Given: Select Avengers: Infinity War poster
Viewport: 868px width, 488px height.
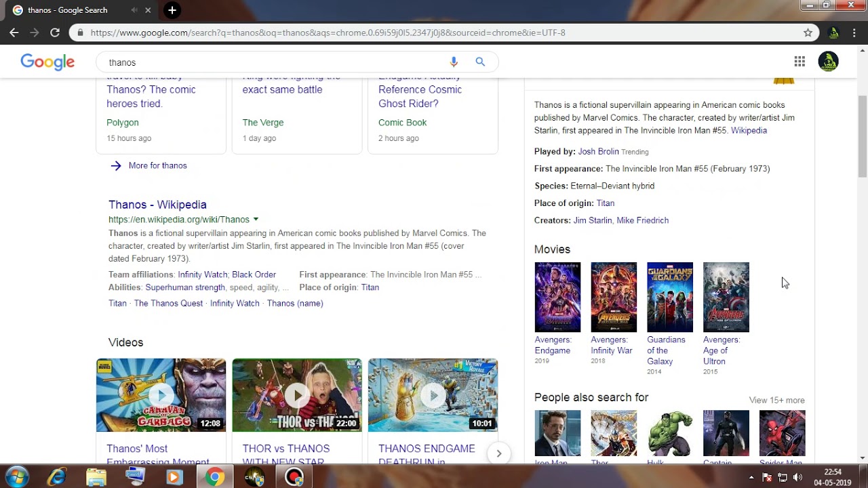Looking at the screenshot, I should (614, 297).
